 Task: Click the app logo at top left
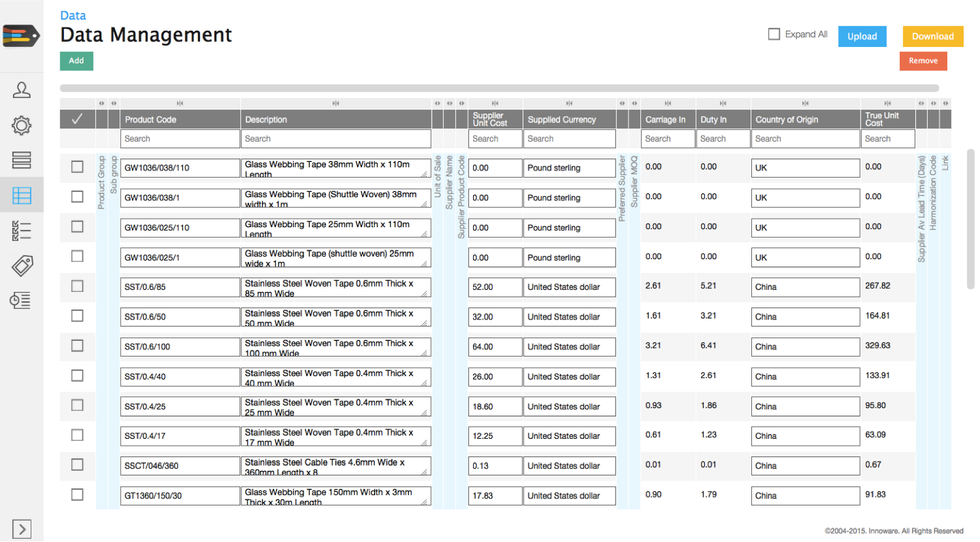tap(20, 36)
